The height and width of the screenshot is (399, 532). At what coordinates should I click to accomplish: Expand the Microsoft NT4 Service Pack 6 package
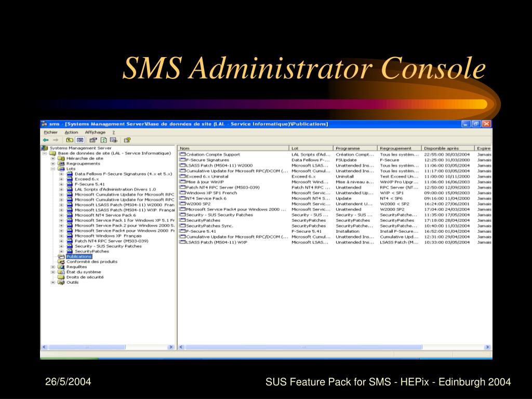[x=61, y=215]
